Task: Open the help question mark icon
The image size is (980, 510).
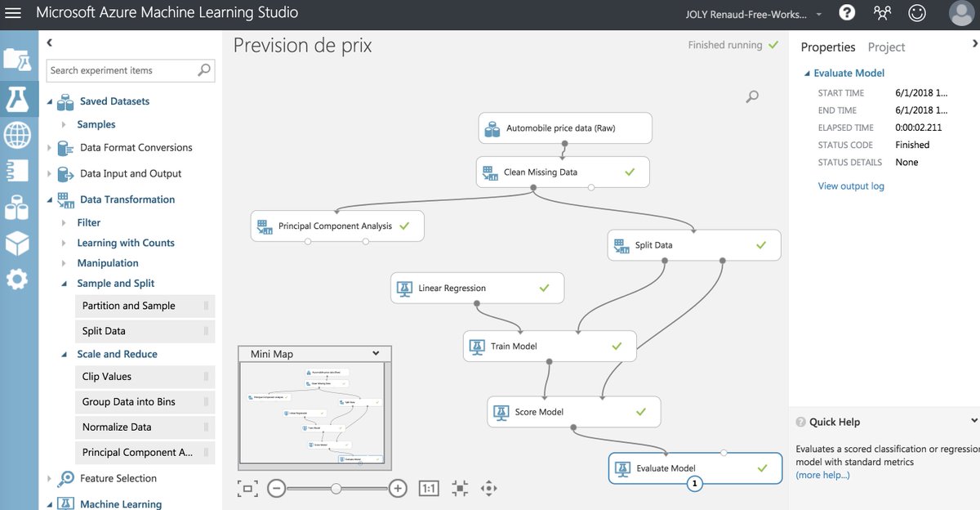Action: 847,13
